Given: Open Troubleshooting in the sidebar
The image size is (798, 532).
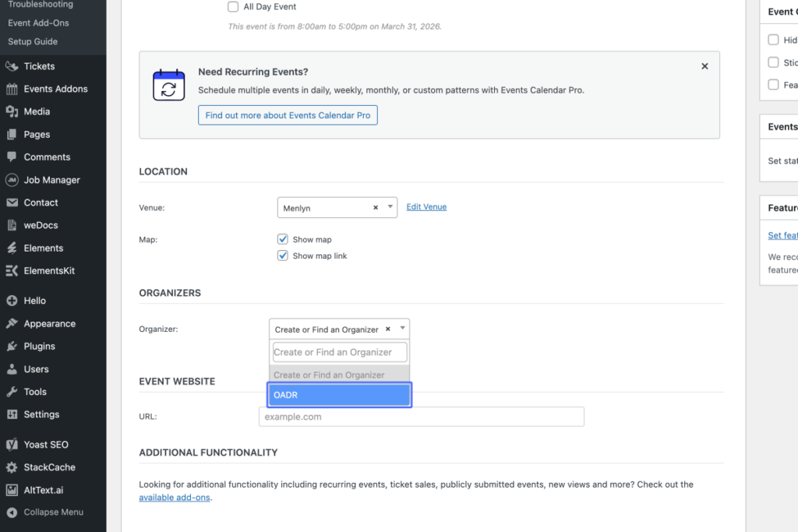Looking at the screenshot, I should [x=41, y=4].
